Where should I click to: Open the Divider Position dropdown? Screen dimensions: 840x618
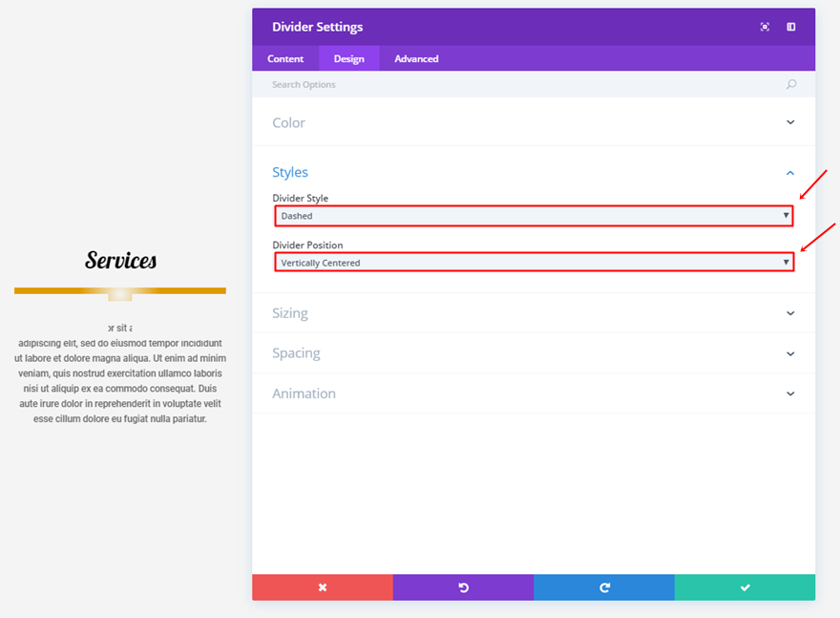tap(535, 263)
